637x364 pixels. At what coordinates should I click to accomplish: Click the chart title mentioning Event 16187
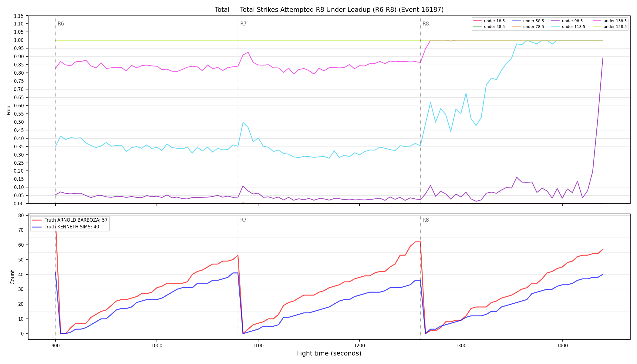[329, 10]
